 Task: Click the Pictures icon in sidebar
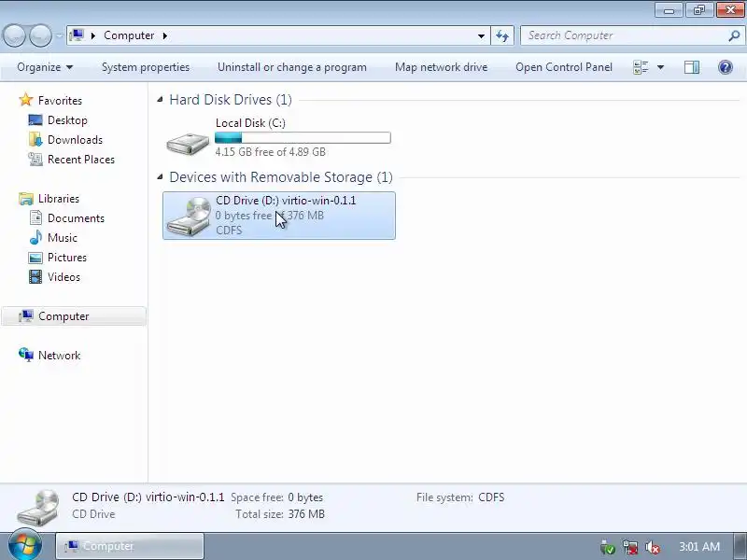[x=35, y=258]
